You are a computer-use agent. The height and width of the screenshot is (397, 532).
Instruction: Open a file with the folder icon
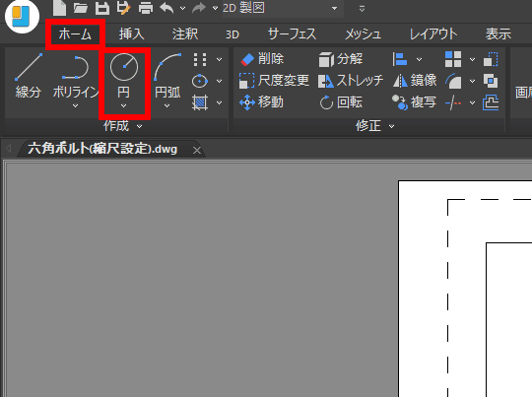click(81, 8)
